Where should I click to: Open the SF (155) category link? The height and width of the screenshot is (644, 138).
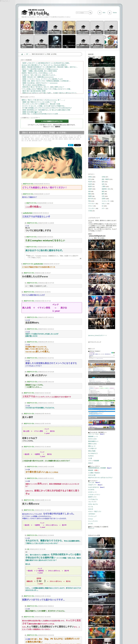tap(104, 206)
